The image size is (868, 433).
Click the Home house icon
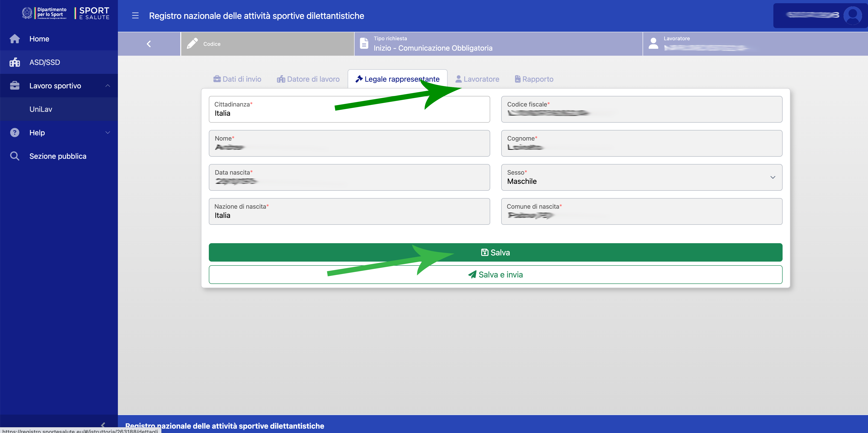(x=15, y=39)
